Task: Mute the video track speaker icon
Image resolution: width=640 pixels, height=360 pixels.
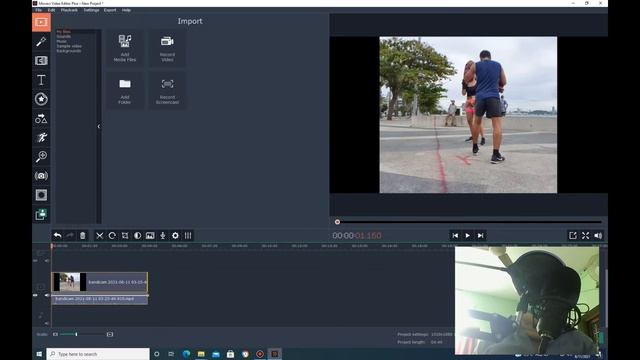Action: [47, 295]
